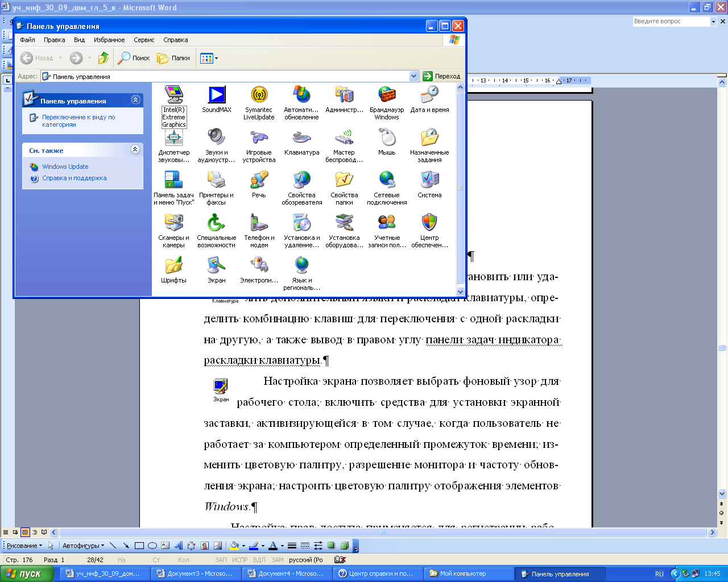Screen dimensions: 728x582
Task: Click the Up folder toolbar button
Action: tap(104, 58)
